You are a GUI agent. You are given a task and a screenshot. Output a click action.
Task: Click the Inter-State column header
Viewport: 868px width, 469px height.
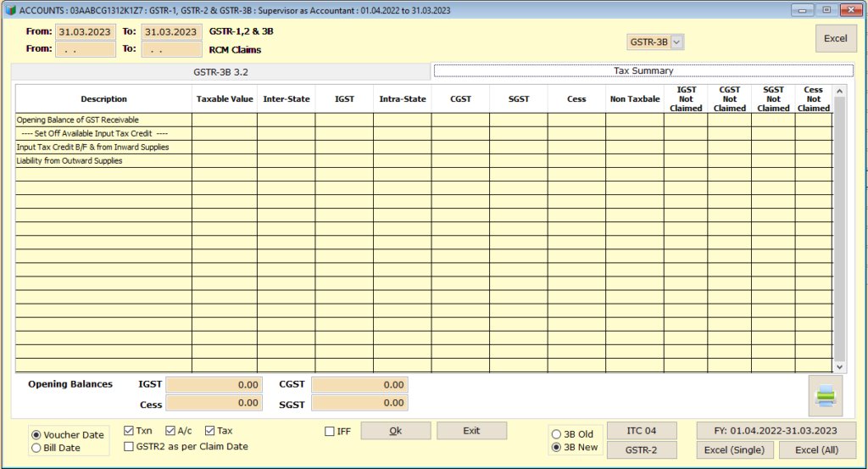coord(287,99)
